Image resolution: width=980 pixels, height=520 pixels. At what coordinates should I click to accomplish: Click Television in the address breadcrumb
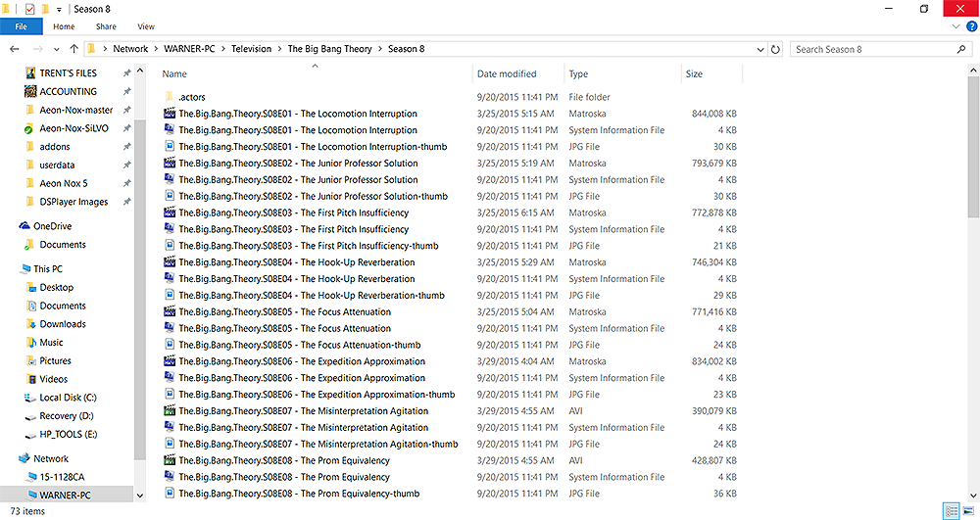pos(251,49)
